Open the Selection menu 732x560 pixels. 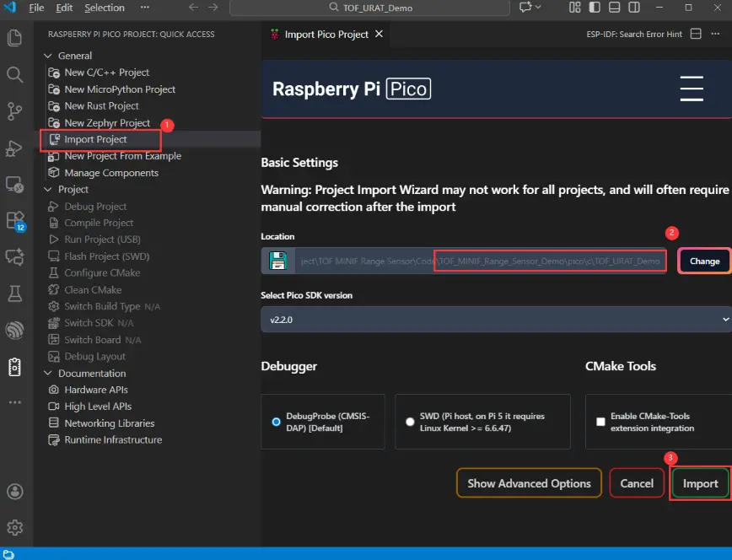(x=105, y=8)
